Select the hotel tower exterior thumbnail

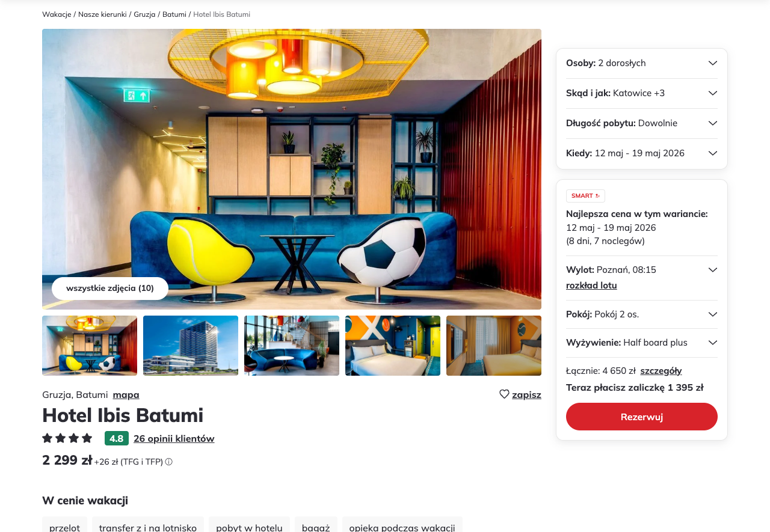[191, 346]
